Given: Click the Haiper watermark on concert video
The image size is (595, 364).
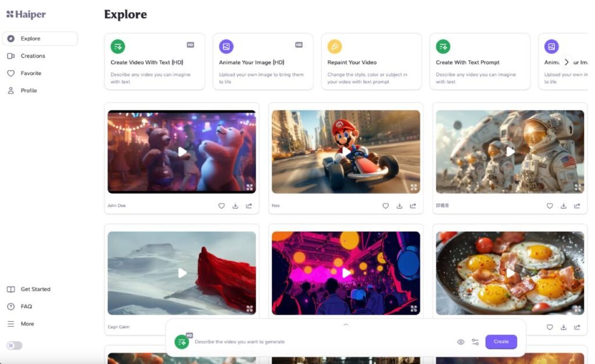Looking at the screenshot, I should (x=414, y=309).
